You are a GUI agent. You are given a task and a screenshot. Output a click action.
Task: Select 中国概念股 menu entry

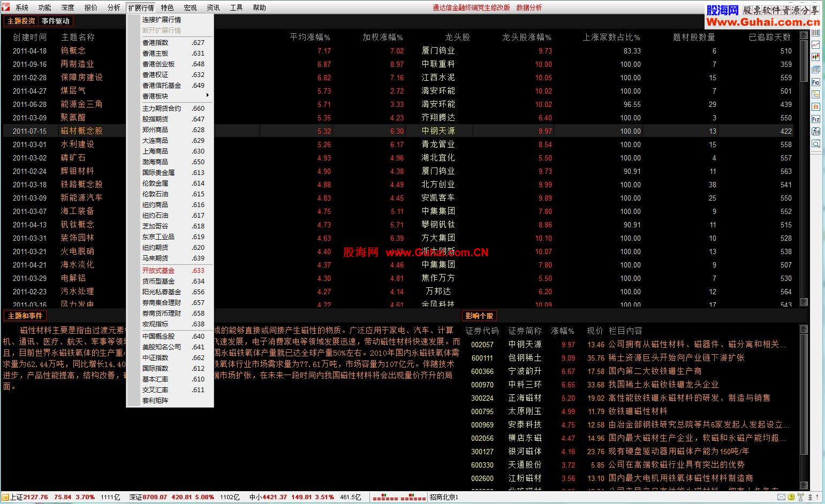(x=170, y=337)
